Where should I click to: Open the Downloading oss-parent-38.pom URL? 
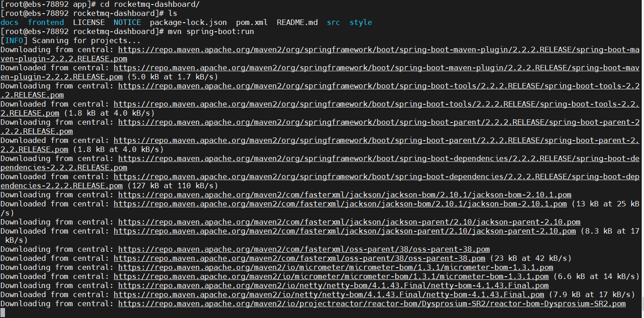pyautogui.click(x=304, y=249)
